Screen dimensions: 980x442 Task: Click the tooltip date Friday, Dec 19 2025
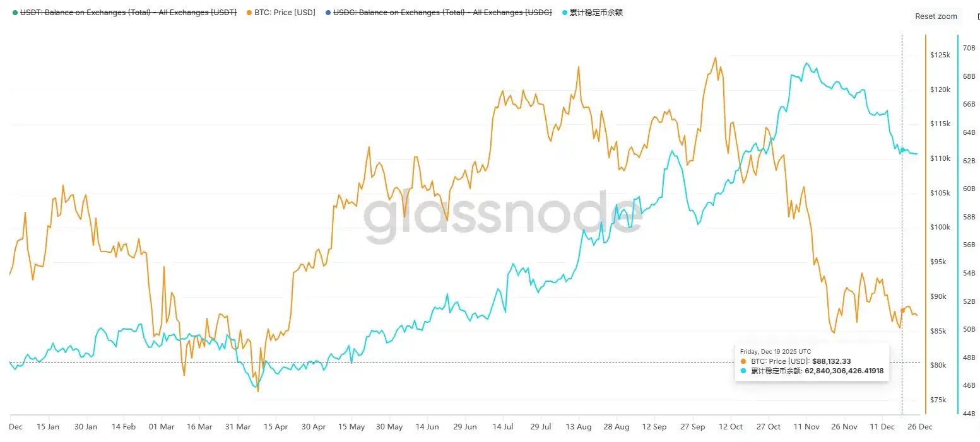775,351
